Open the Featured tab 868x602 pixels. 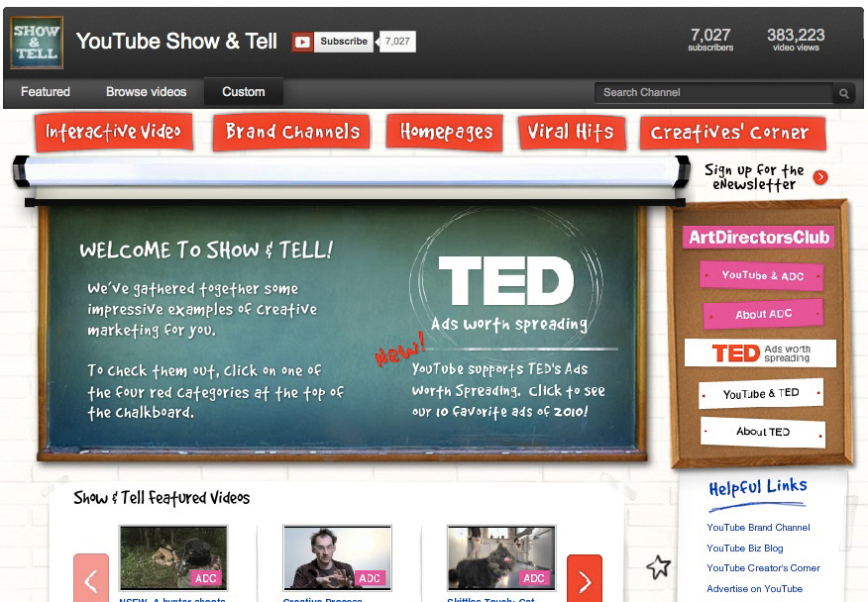[46, 92]
